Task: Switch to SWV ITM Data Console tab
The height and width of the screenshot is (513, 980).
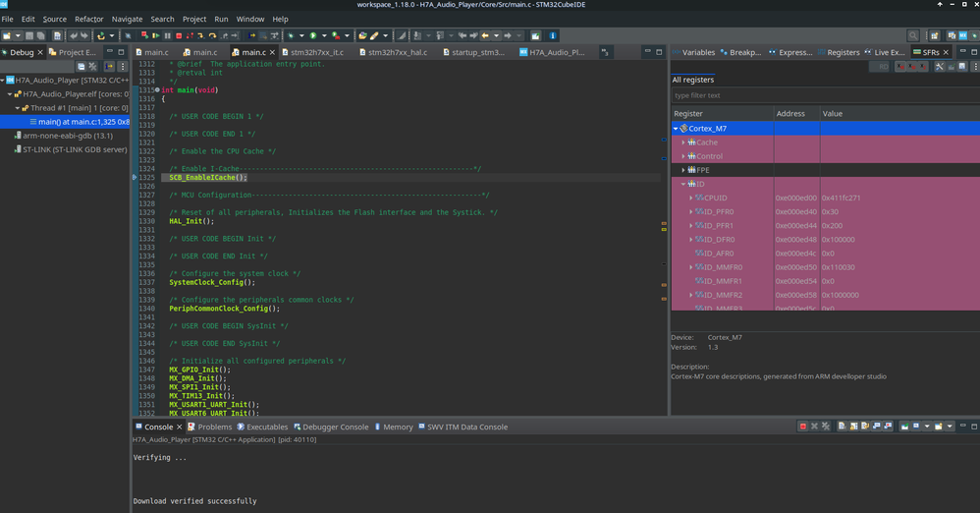Action: point(463,427)
